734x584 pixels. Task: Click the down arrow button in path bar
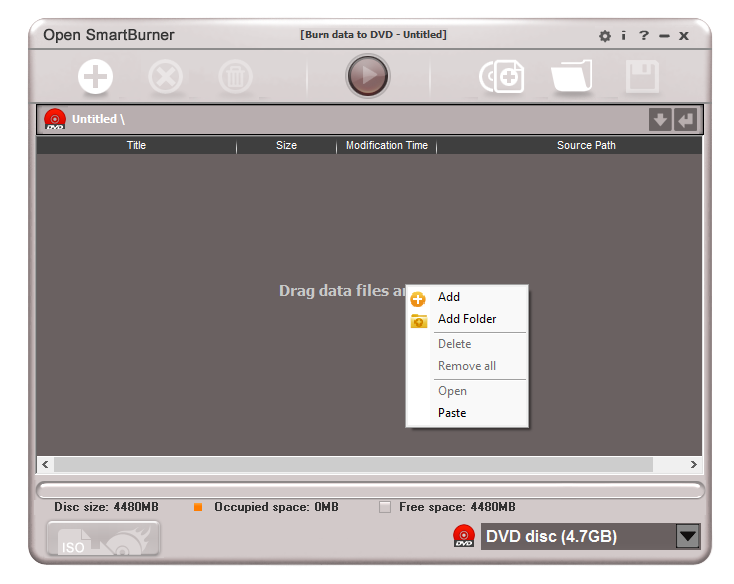pos(660,120)
